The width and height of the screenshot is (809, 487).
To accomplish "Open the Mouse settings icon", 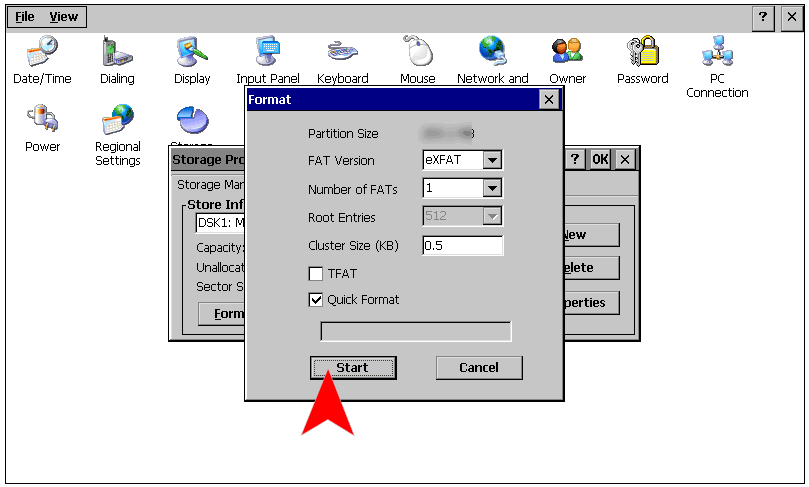I will pyautogui.click(x=417, y=52).
